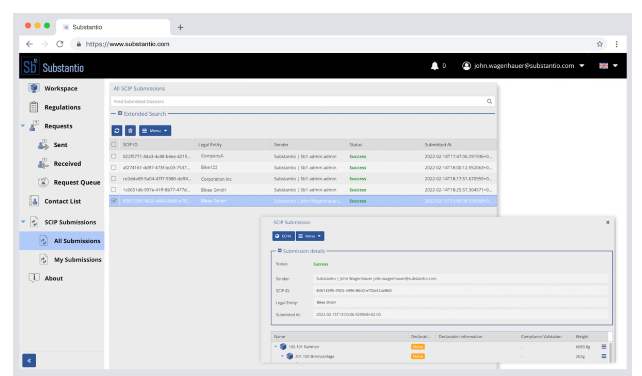Image resolution: width=642 pixels, height=376 pixels.
Task: Open the Menu dropdown in All SCIP Submissions
Action: pyautogui.click(x=155, y=131)
